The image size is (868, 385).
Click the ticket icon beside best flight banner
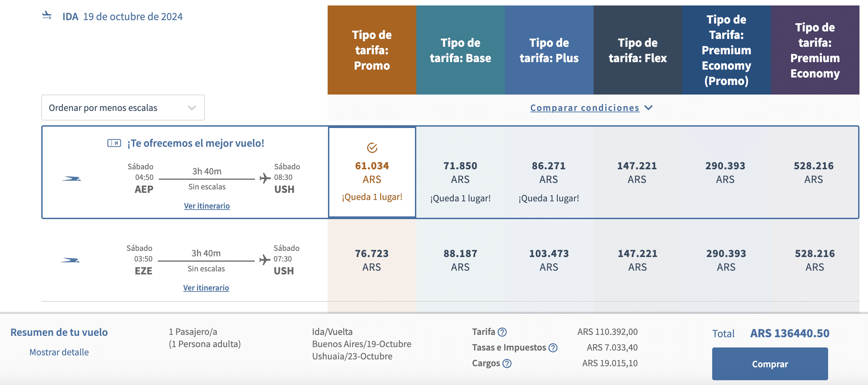pos(114,143)
